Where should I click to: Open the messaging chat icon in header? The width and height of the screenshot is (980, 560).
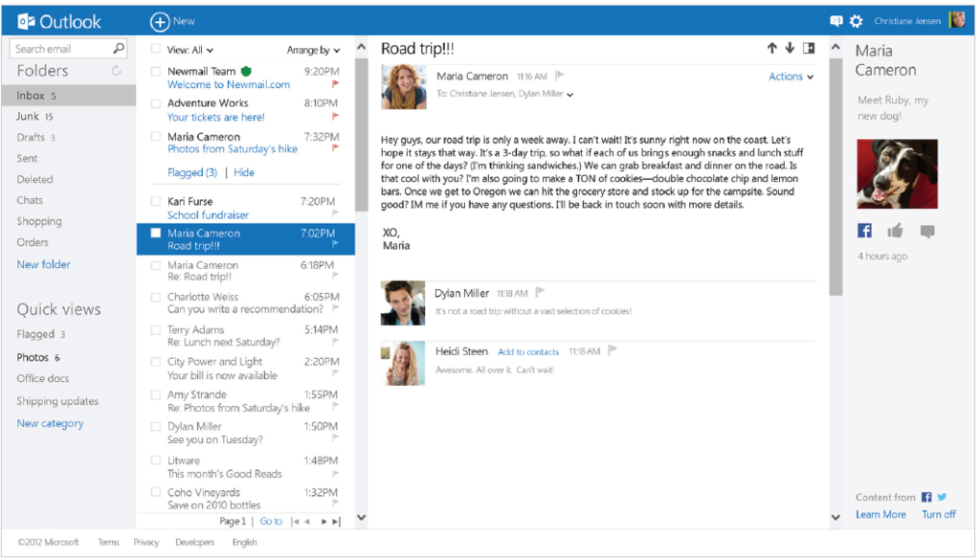pos(835,21)
